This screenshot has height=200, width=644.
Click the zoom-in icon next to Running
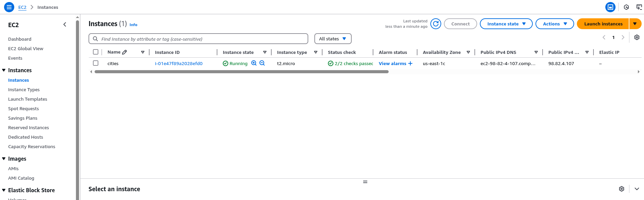[x=254, y=63]
